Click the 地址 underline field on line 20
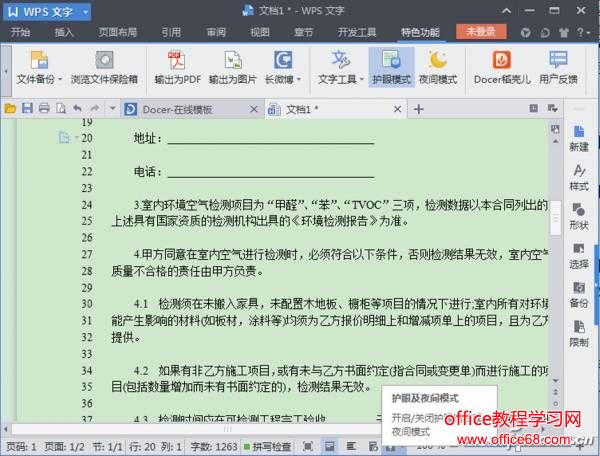This screenshot has width=600, height=456. pos(271,138)
